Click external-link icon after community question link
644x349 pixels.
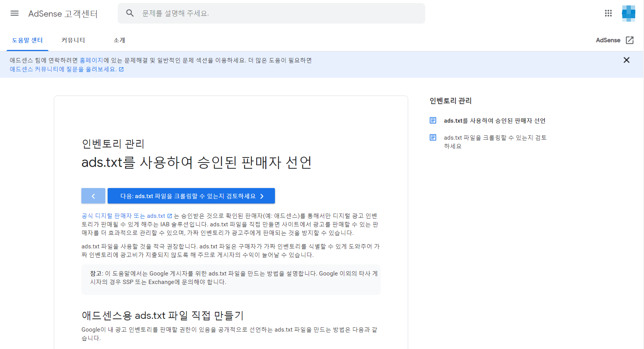click(x=121, y=69)
